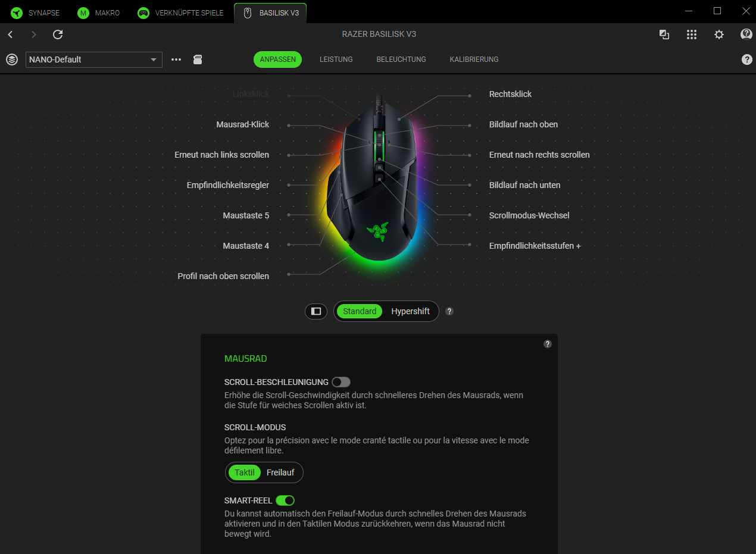Open Erneut nach rechts scrollen assignment
756x554 pixels.
pos(539,155)
